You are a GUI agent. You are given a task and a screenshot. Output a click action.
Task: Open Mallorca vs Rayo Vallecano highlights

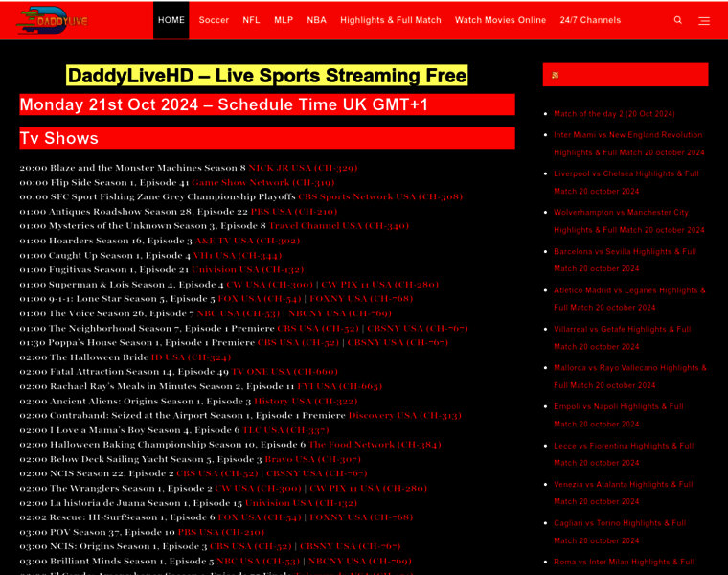630,377
